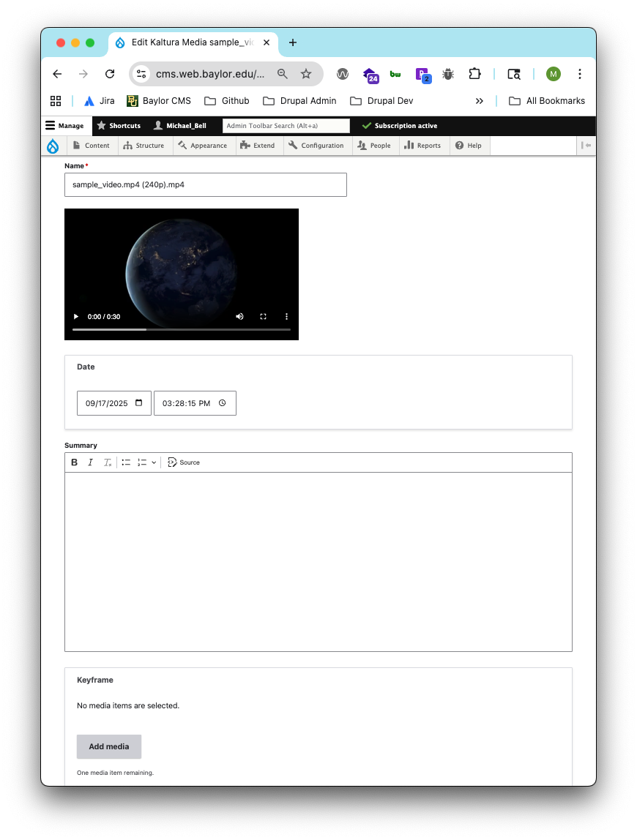The height and width of the screenshot is (840, 637).
Task: Mute the video with the volume icon
Action: coord(239,317)
